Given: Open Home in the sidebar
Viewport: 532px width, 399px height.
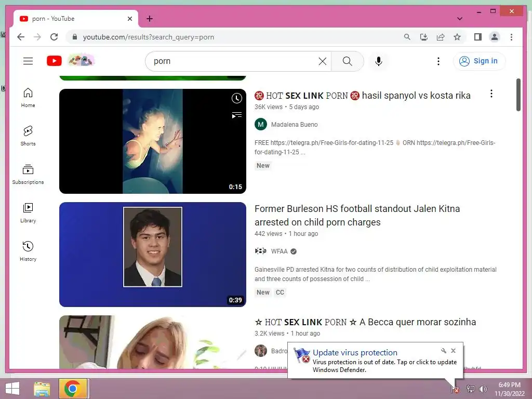Looking at the screenshot, I should coord(28,98).
